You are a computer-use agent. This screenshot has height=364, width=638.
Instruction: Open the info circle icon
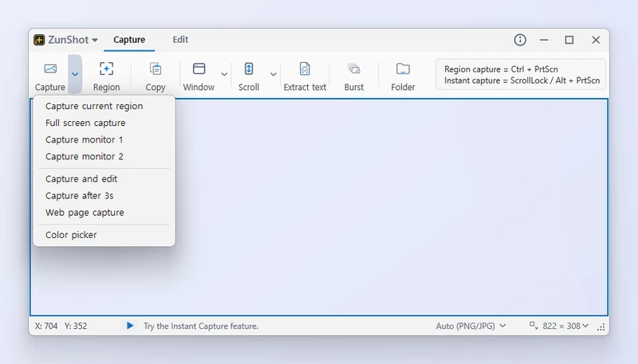click(520, 40)
